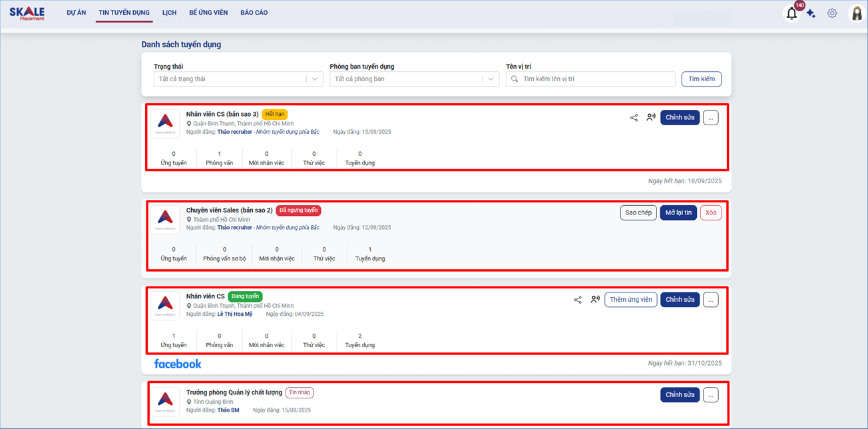The width and height of the screenshot is (868, 429).
Task: Click the SKALE Placement logo
Action: pyautogui.click(x=27, y=13)
